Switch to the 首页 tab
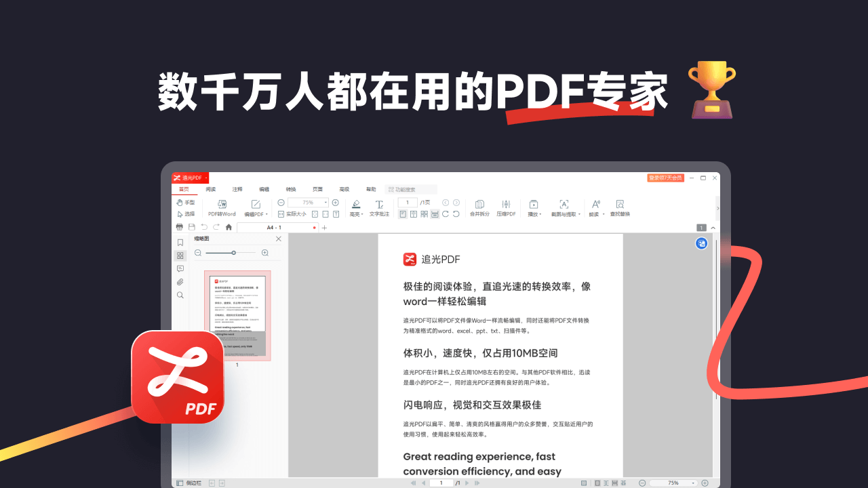 (x=184, y=189)
